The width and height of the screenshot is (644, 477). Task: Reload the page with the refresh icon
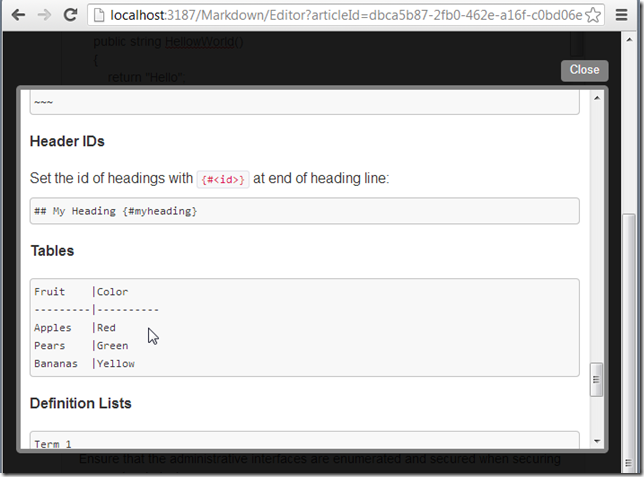70,15
